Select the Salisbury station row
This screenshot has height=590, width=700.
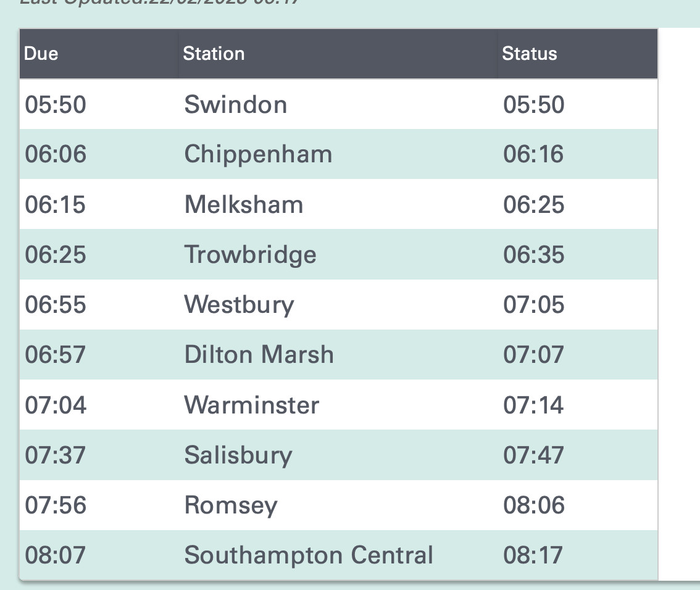tap(238, 455)
